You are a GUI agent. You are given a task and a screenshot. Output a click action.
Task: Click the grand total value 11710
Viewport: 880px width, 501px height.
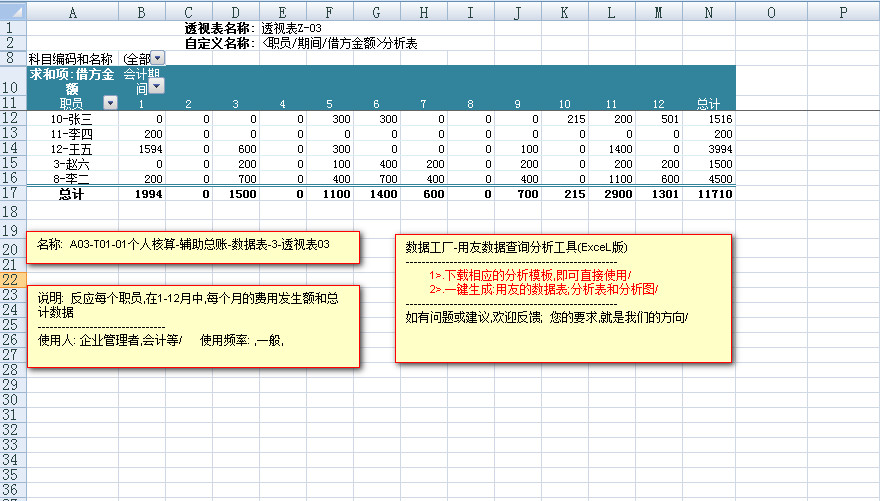tap(714, 193)
